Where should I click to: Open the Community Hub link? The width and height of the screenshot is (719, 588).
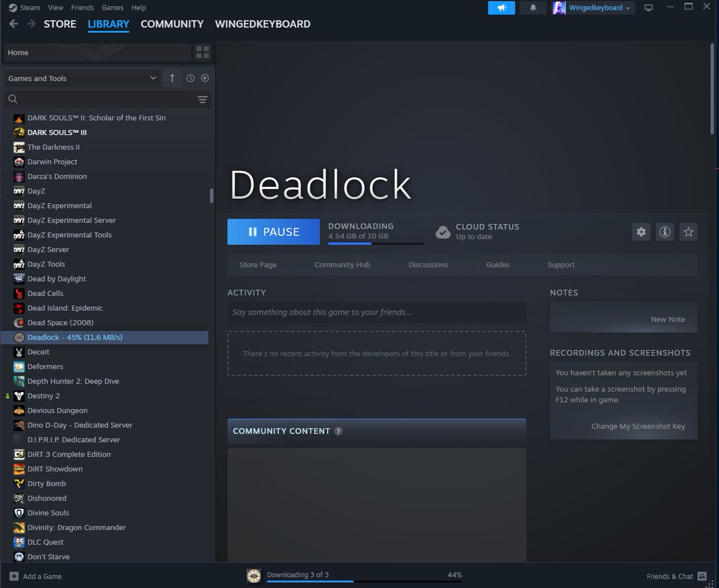(x=342, y=265)
